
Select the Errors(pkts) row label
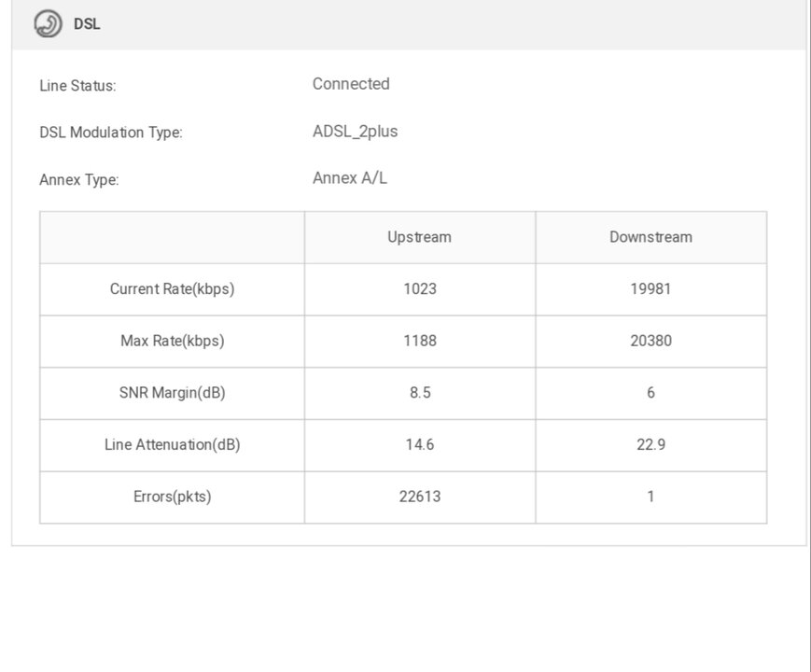(x=173, y=497)
